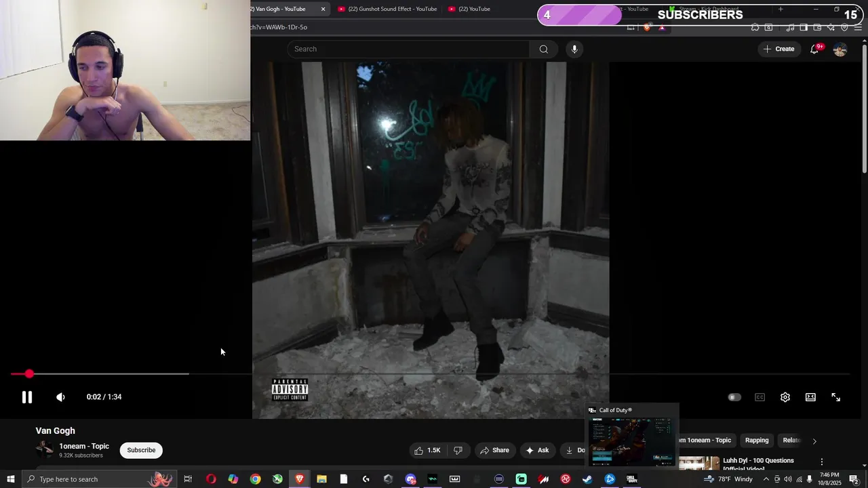Screen dimensions: 868x488
Task: Open the taskbar clock and date
Action: pos(830,479)
